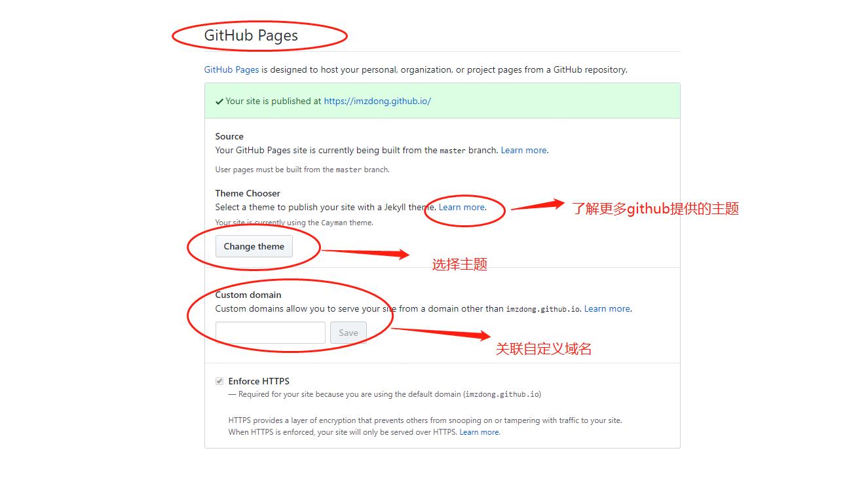This screenshot has width=868, height=478.
Task: Click the Source section label
Action: pos(229,136)
